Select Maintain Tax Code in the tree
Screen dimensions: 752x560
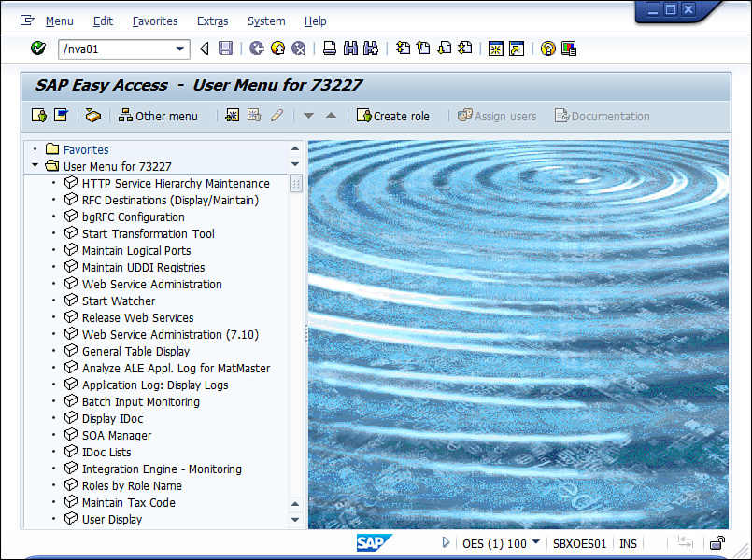[129, 502]
